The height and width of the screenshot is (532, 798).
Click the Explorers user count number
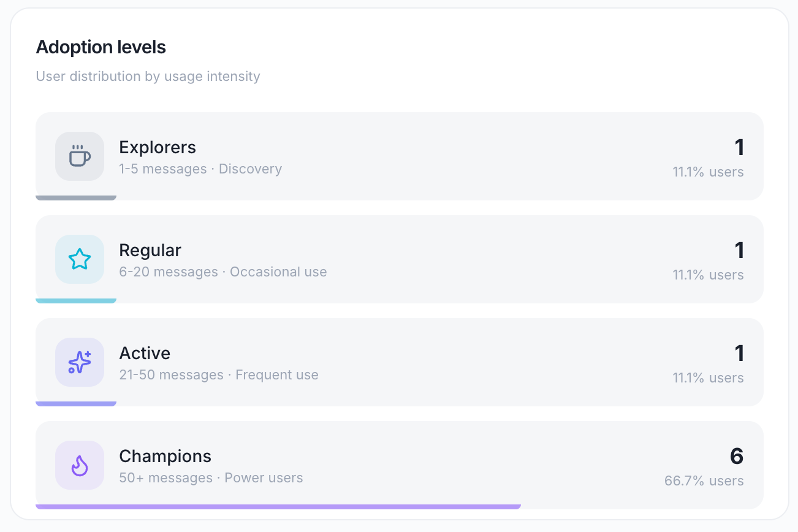click(x=739, y=147)
